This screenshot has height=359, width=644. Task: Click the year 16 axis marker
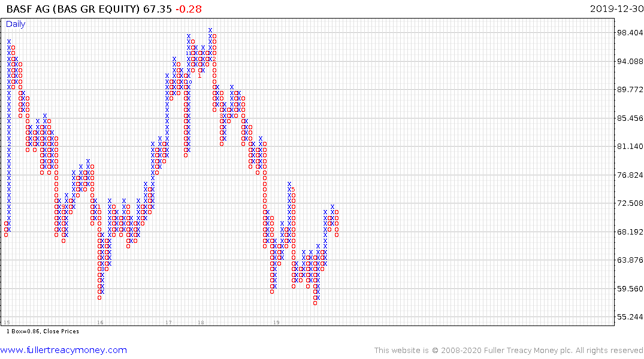point(100,323)
